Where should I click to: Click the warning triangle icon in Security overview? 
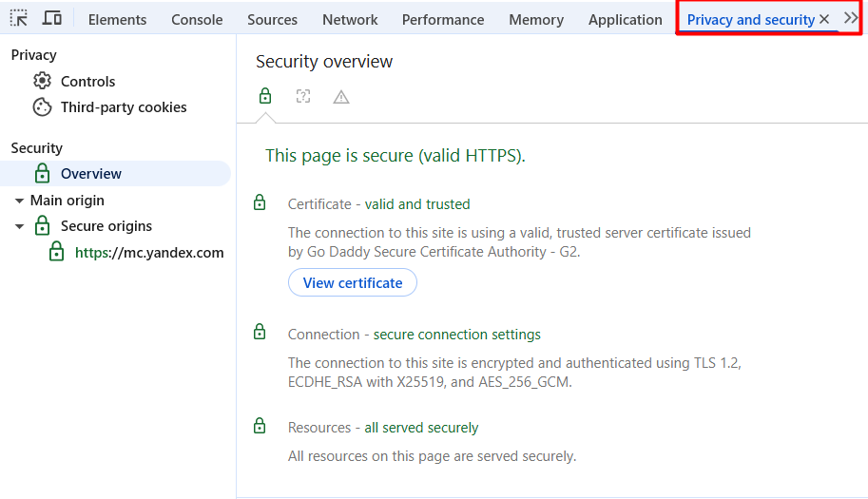(x=341, y=97)
